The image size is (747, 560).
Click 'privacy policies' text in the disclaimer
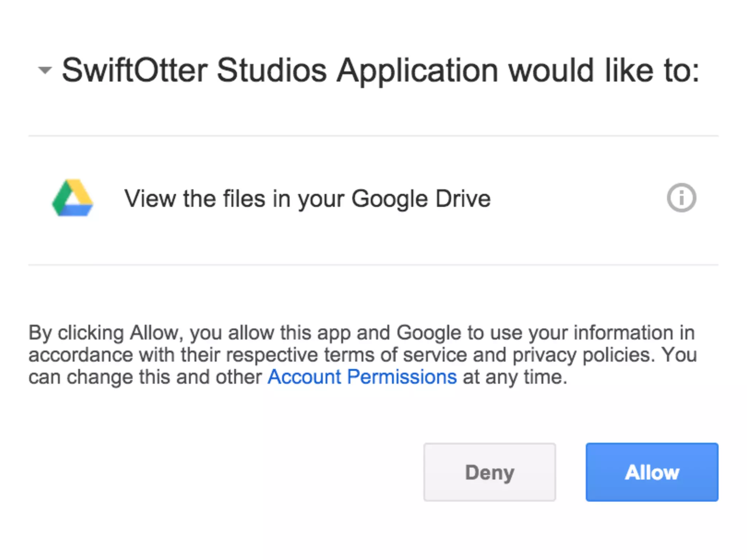581,355
